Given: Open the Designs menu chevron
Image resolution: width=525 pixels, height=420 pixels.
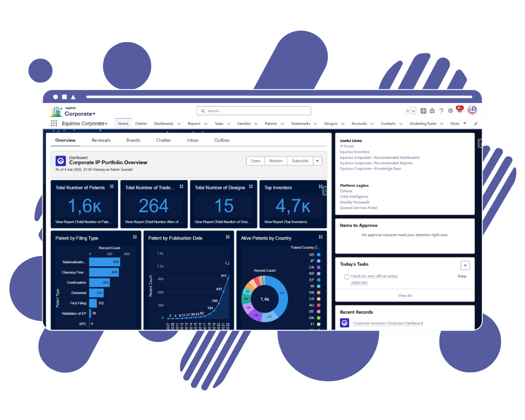Looking at the screenshot, I should click(x=342, y=124).
